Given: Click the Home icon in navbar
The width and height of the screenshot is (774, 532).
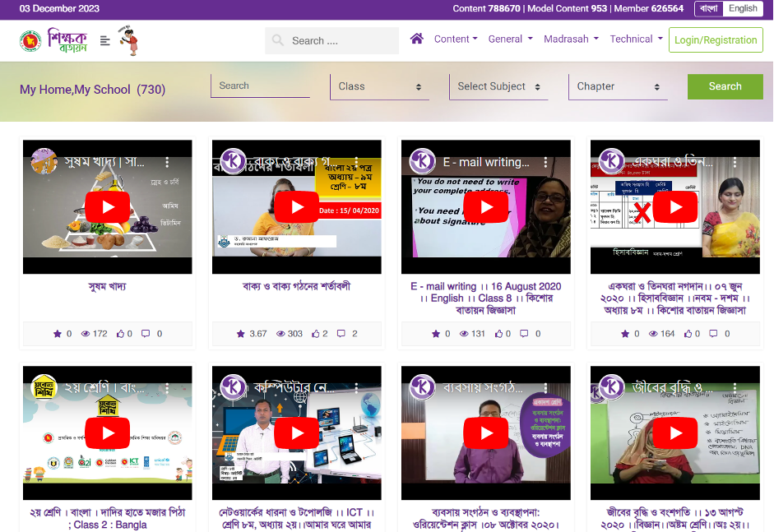Looking at the screenshot, I should click(417, 39).
